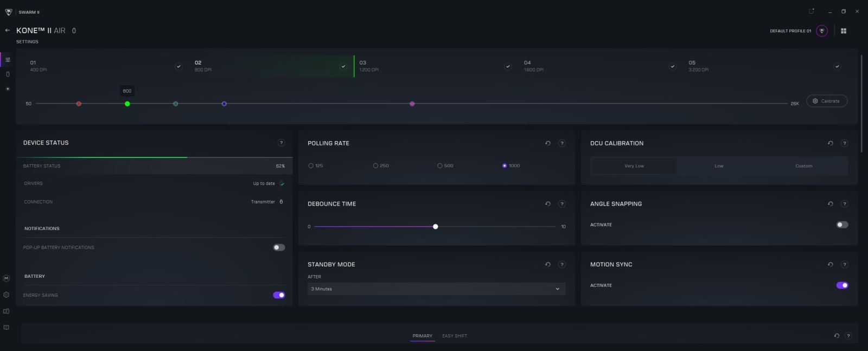Select 500 polling rate radio button
This screenshot has height=351, width=868.
(x=440, y=166)
